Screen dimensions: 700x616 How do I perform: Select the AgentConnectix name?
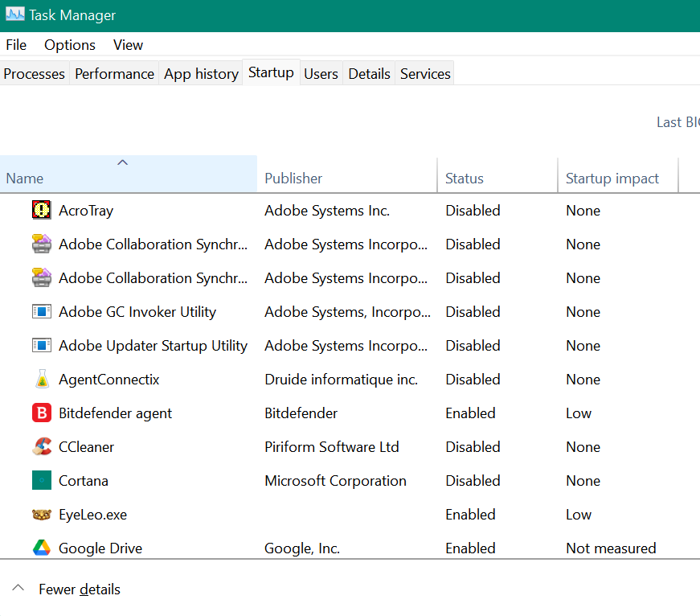click(x=109, y=380)
